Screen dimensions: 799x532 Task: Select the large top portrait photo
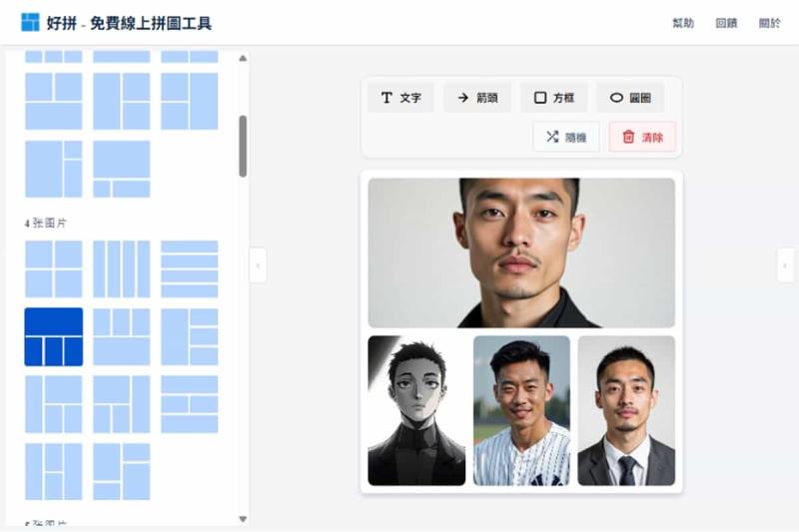[521, 253]
